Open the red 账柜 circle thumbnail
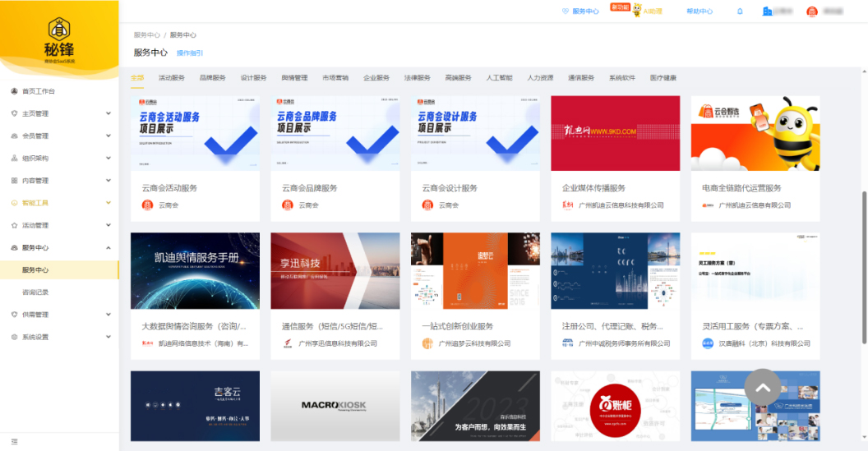The image size is (868, 451). [x=615, y=406]
